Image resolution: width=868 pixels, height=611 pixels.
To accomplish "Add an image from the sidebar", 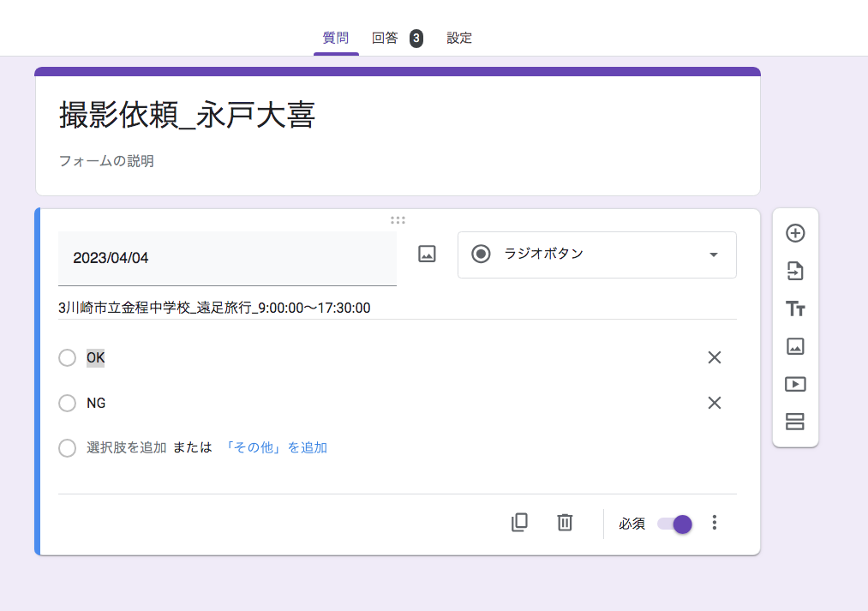I will coord(795,346).
